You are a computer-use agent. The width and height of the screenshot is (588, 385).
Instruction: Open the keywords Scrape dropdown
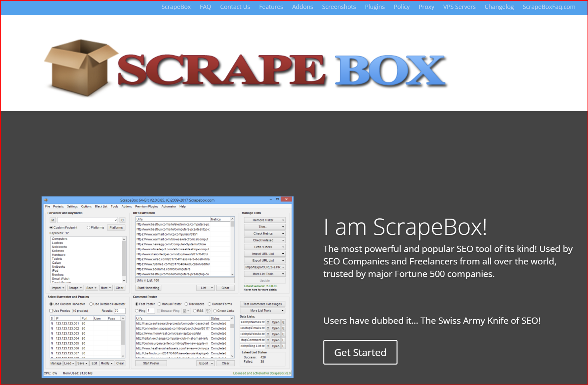[75, 288]
